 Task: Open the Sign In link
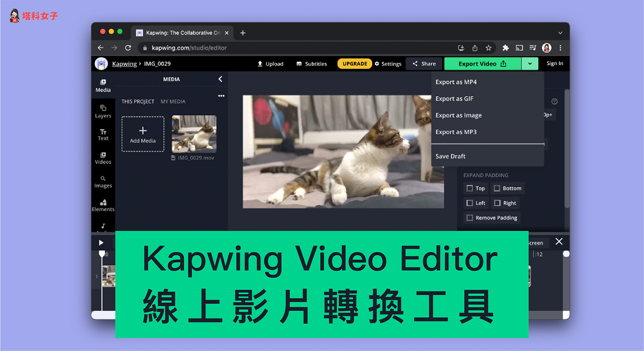554,64
